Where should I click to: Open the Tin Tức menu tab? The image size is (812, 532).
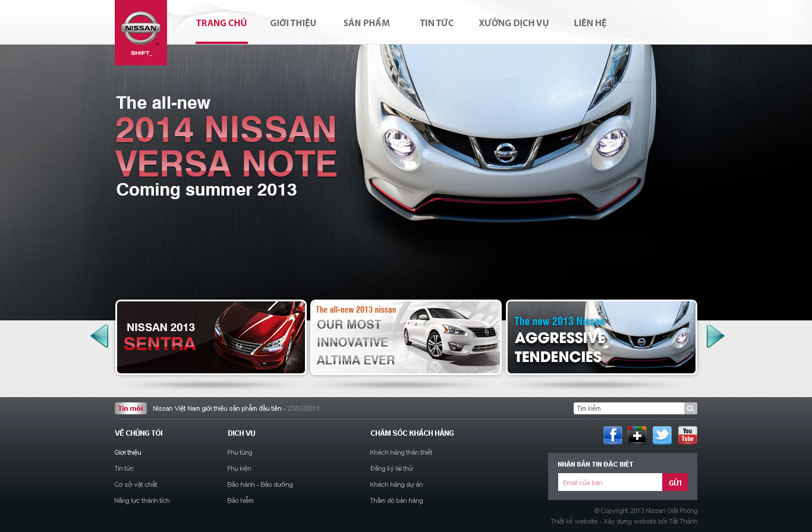(x=437, y=23)
